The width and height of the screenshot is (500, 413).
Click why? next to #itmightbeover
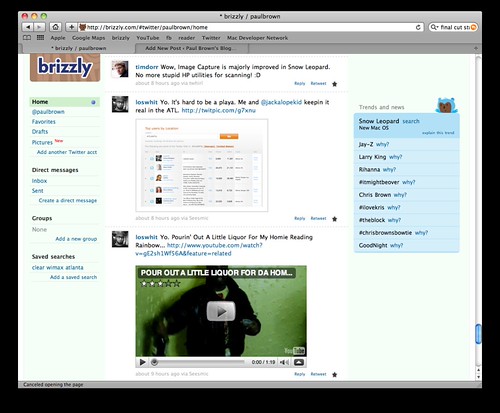point(409,182)
